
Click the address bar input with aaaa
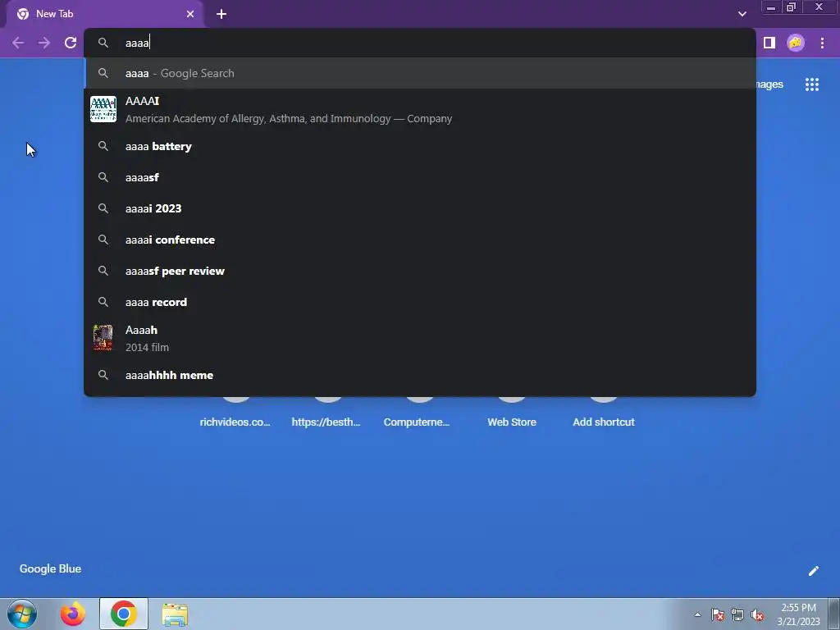click(x=419, y=43)
